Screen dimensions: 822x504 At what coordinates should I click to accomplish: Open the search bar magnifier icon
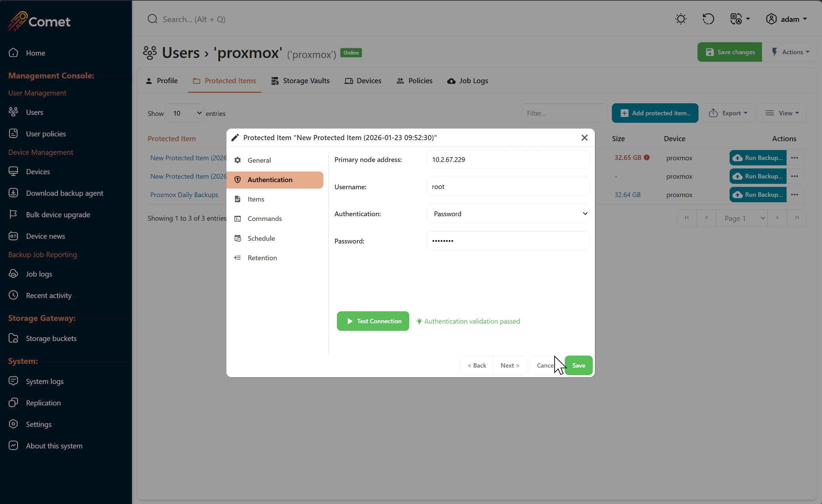pyautogui.click(x=152, y=19)
